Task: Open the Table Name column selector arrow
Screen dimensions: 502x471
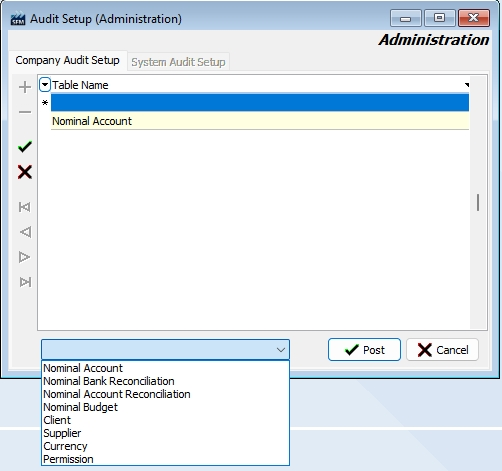Action: (x=45, y=85)
